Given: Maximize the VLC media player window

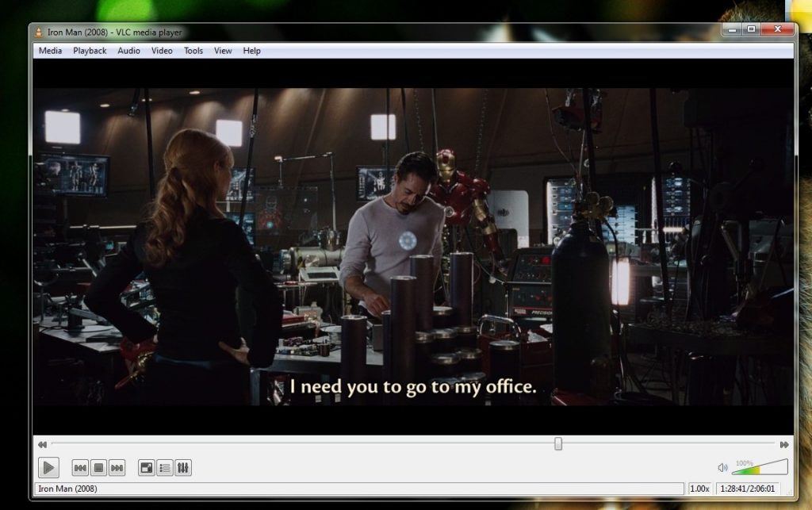Looking at the screenshot, I should point(751,29).
